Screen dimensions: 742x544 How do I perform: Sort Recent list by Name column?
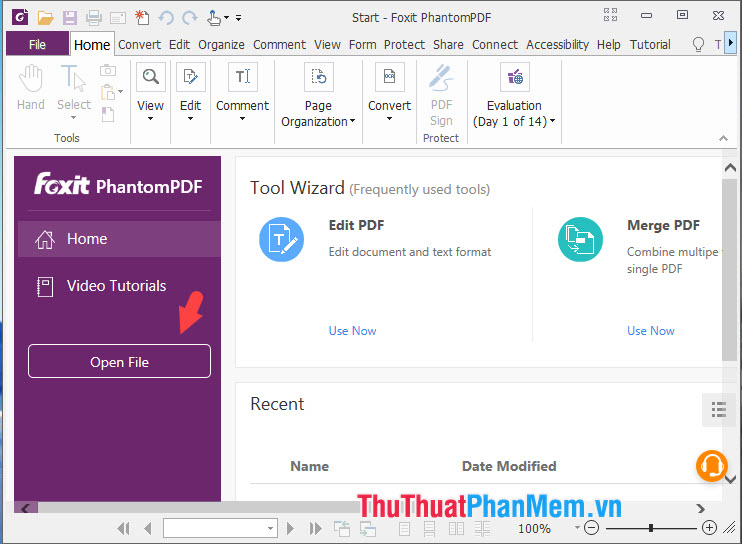pyautogui.click(x=309, y=466)
